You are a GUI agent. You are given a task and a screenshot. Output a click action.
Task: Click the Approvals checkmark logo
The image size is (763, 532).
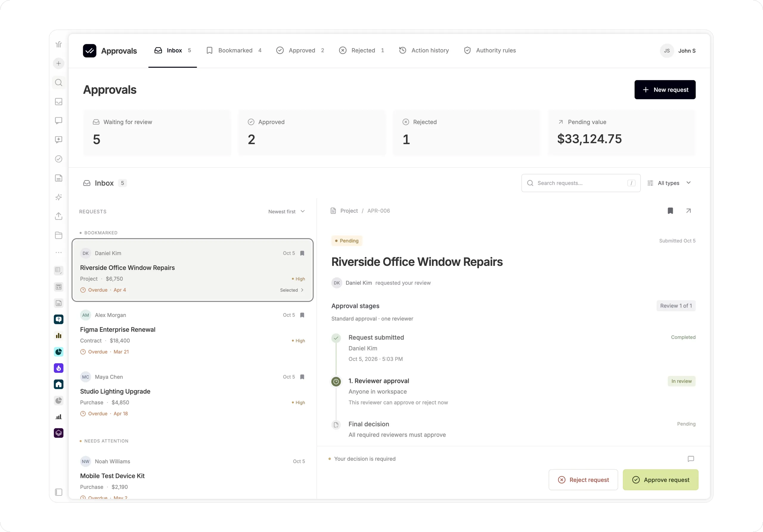(90, 50)
